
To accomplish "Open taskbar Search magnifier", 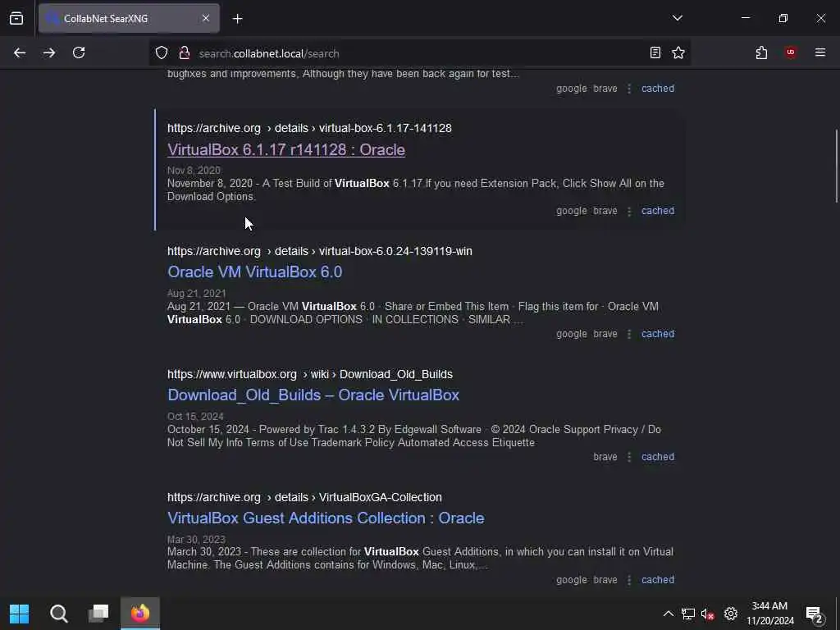I will (59, 614).
